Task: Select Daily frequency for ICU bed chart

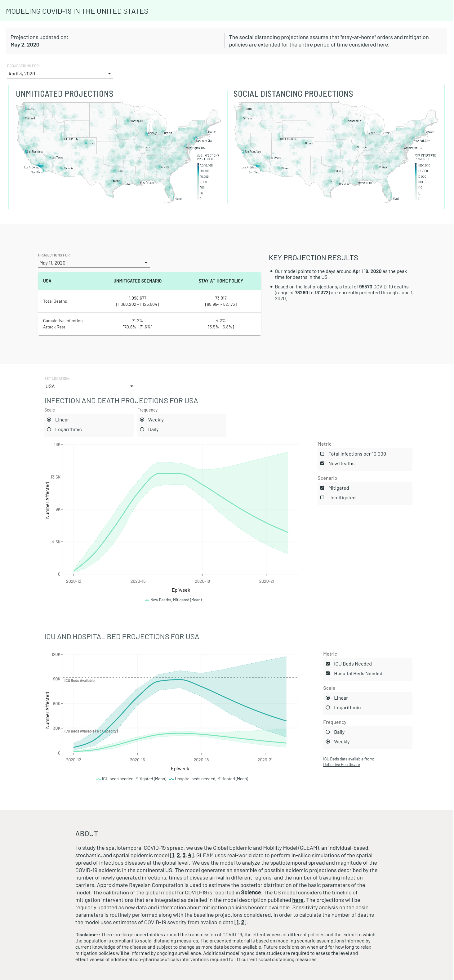Action: [x=328, y=732]
